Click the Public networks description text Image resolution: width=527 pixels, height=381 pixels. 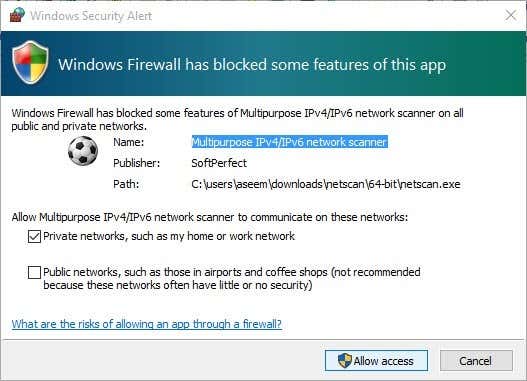click(232, 279)
